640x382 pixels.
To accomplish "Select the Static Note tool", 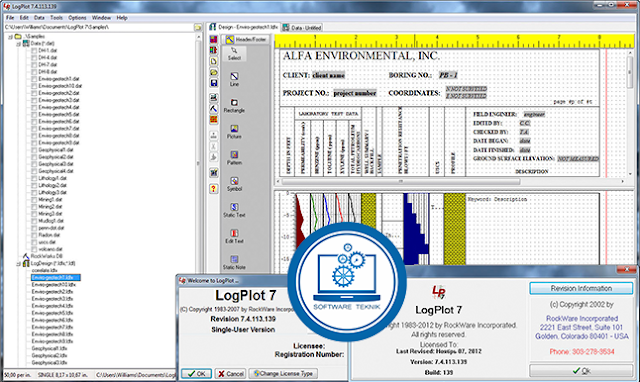I will coord(234,262).
